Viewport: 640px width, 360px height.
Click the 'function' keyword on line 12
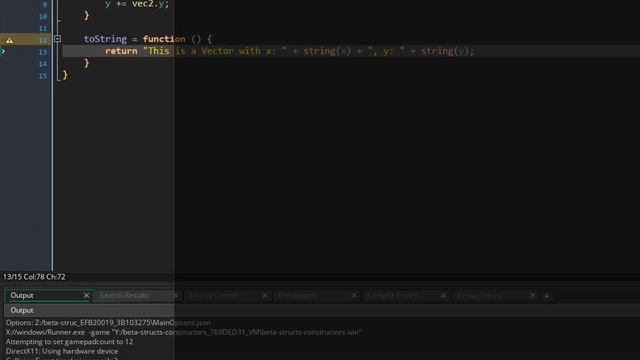[164, 39]
